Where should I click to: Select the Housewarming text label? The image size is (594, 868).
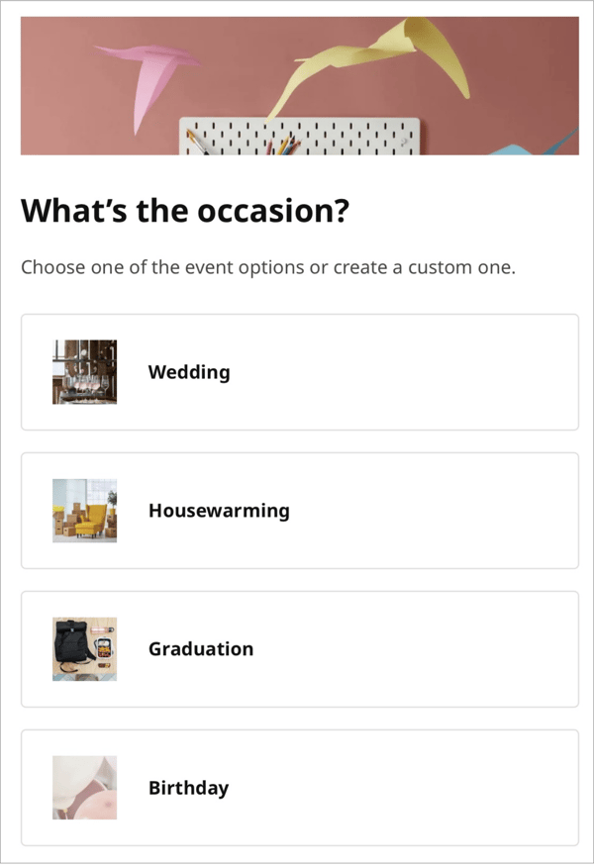(219, 511)
